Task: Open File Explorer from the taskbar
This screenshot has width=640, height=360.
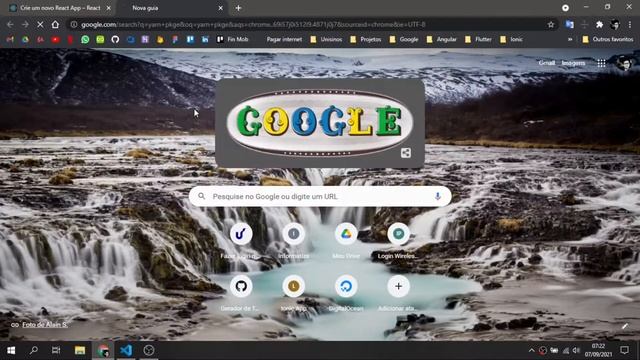Action: click(80, 350)
